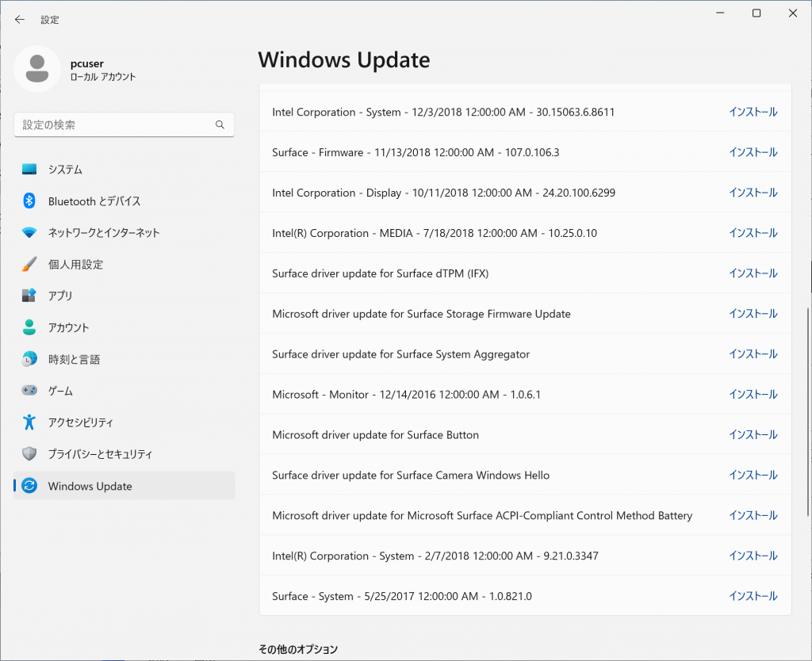The image size is (812, 661).
Task: Install Surface dTPM (IFX) driver update
Action: [753, 273]
